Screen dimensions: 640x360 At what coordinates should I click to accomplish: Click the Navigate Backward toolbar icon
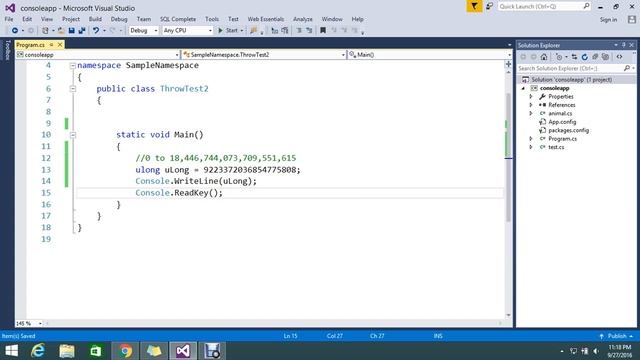tap(15, 31)
